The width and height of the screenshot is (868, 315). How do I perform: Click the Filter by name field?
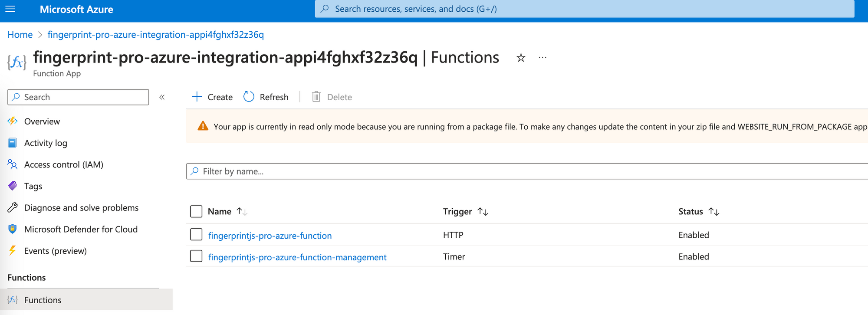point(521,171)
